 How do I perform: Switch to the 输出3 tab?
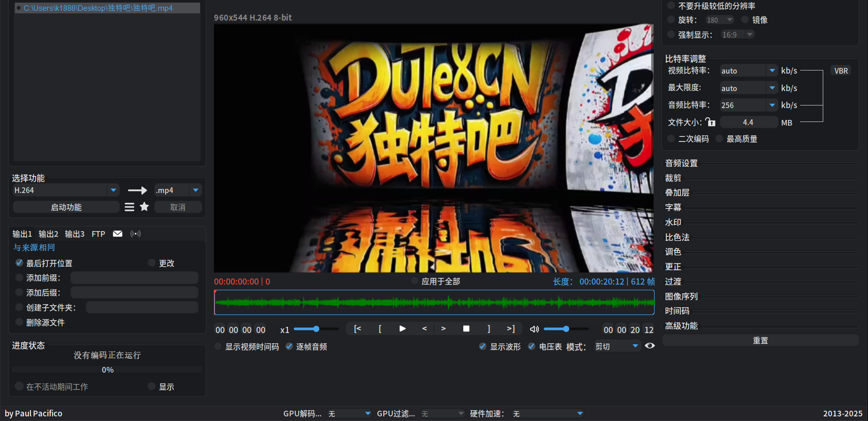point(75,234)
